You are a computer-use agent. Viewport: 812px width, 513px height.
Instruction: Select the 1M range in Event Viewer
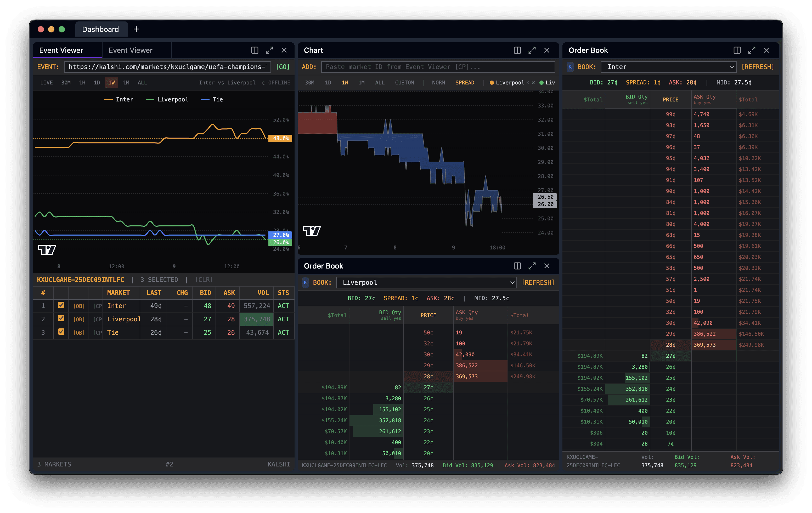pyautogui.click(x=126, y=83)
